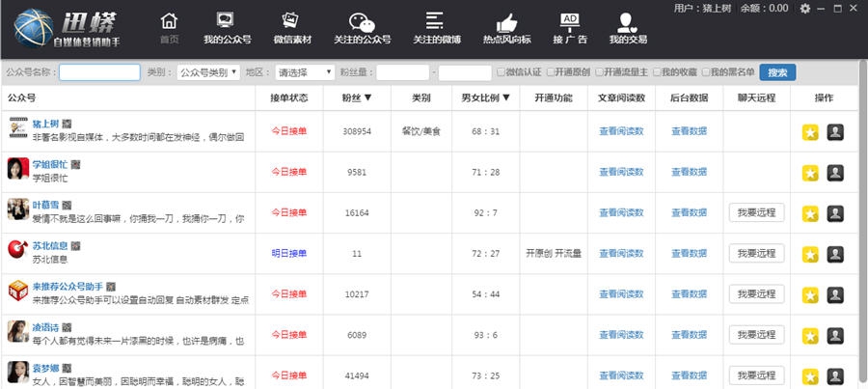Focus the minimum 粉丝量 field
This screenshot has width=868, height=389.
point(403,72)
